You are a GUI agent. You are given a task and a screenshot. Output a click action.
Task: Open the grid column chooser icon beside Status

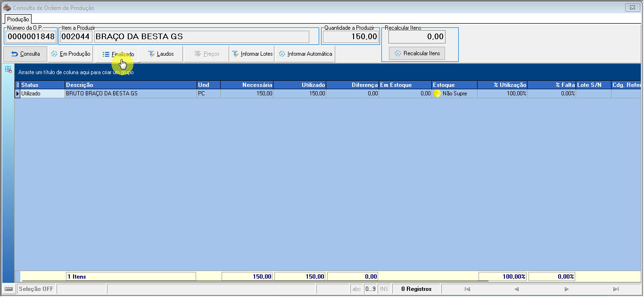point(17,85)
